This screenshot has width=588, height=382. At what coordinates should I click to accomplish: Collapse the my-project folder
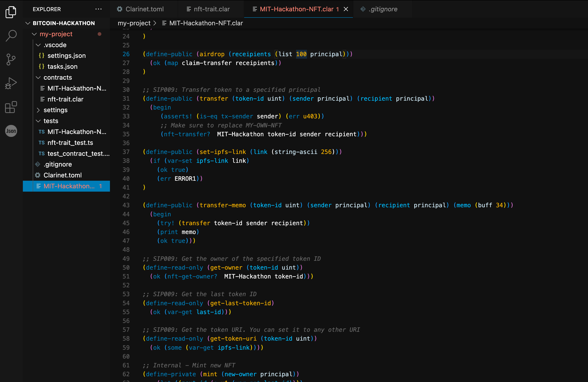(34, 34)
